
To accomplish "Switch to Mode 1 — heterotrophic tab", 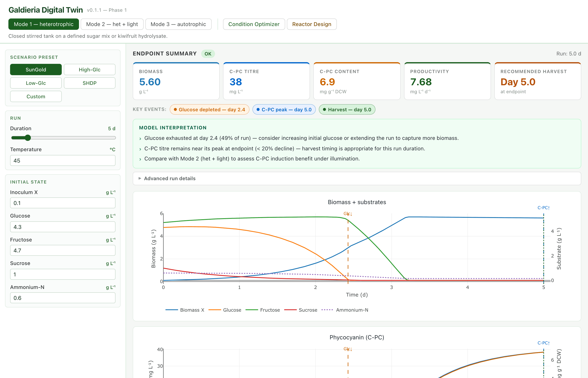I will click(43, 24).
